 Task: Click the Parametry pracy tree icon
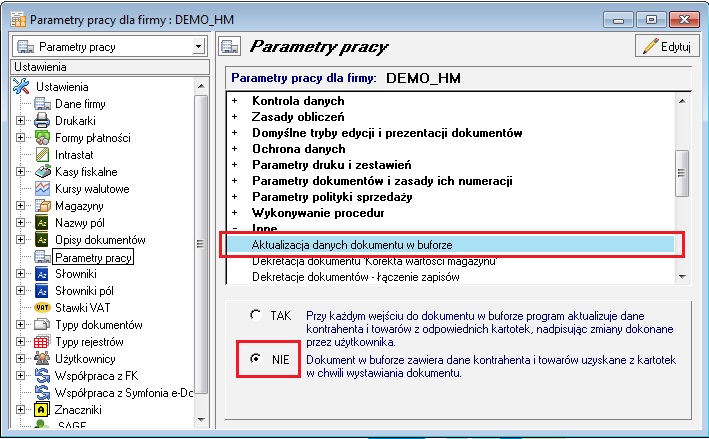42,257
